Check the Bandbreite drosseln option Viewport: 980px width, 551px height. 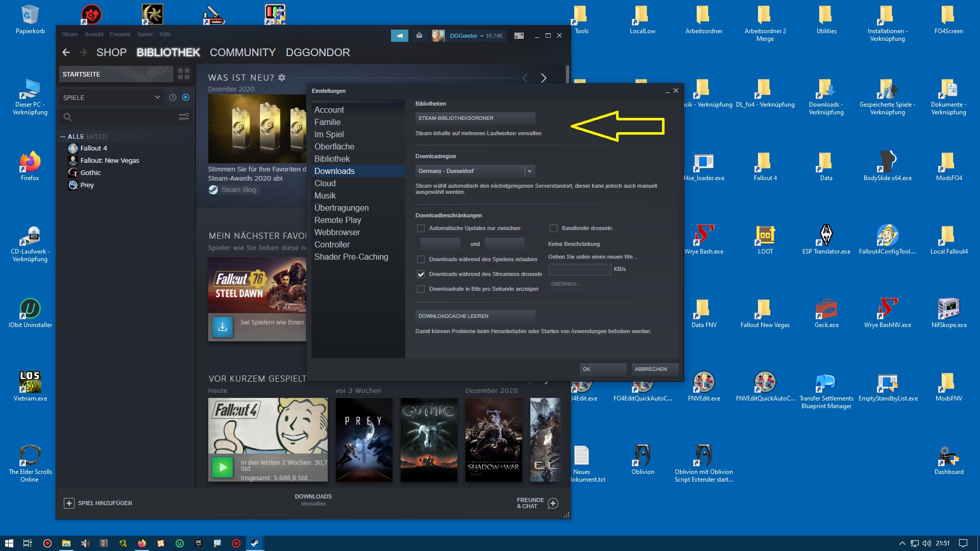coord(553,229)
